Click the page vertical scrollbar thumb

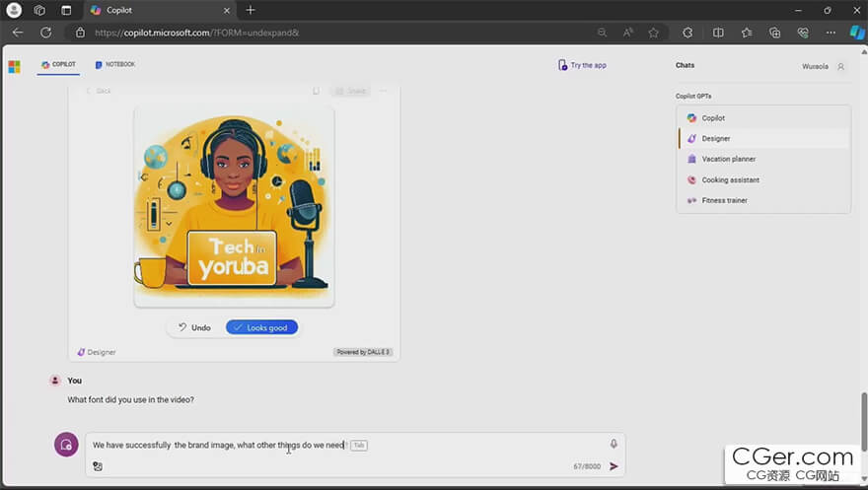[864, 422]
